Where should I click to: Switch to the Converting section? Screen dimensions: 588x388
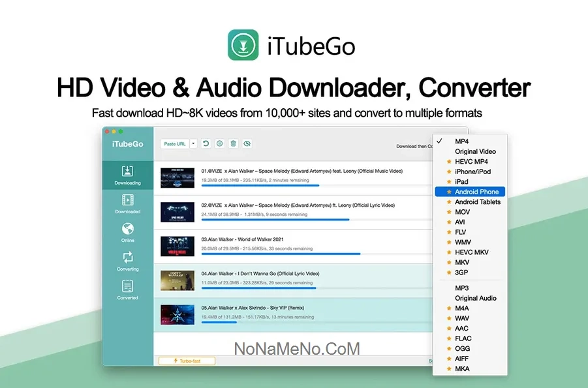tap(127, 261)
